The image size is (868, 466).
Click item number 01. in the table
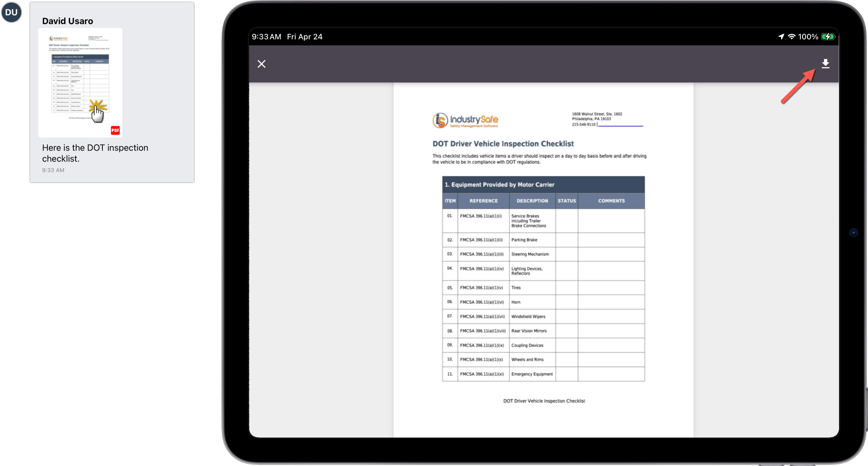(x=450, y=216)
